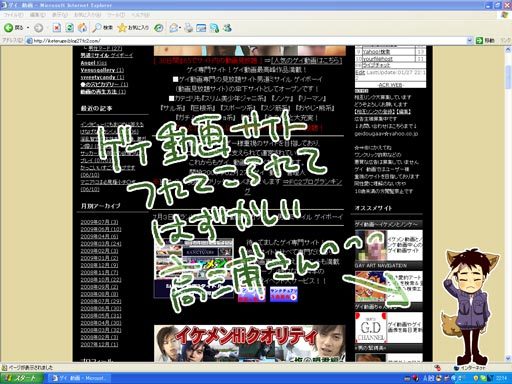
Task: Open the ヘルプ(H) menu
Action: (140, 15)
